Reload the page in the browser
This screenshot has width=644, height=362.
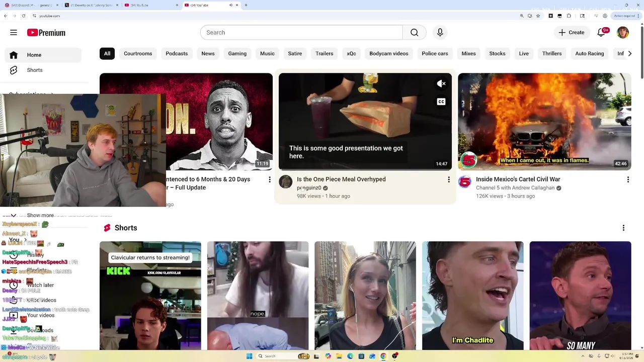pyautogui.click(x=23, y=16)
